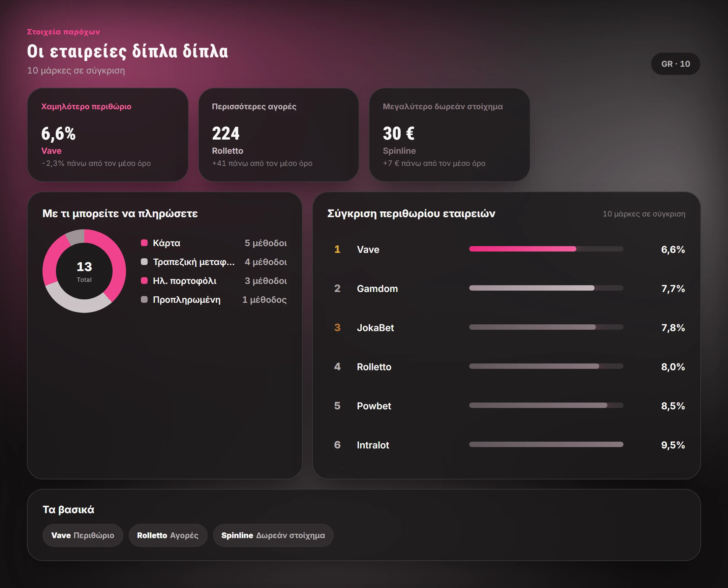
Task: Click the Στοιχεία παρόχων label
Action: click(x=63, y=32)
